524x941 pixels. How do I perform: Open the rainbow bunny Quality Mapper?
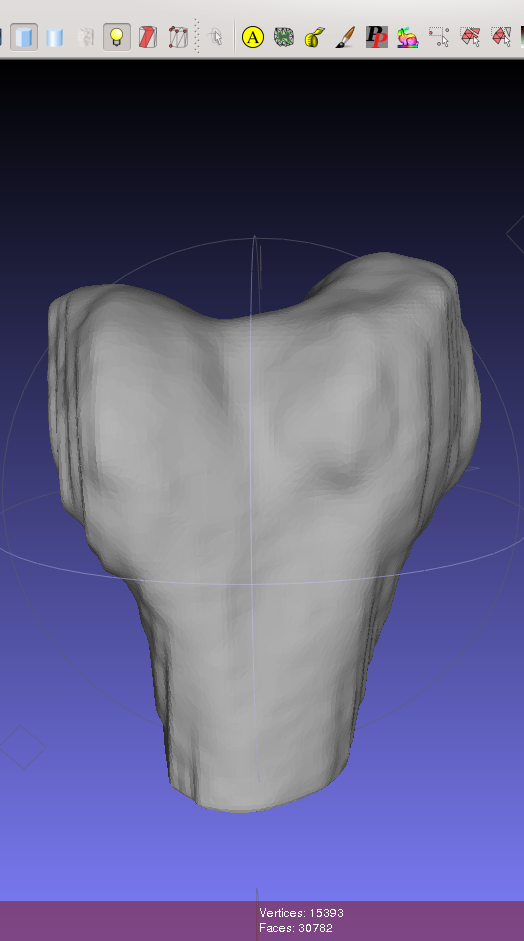pos(407,37)
